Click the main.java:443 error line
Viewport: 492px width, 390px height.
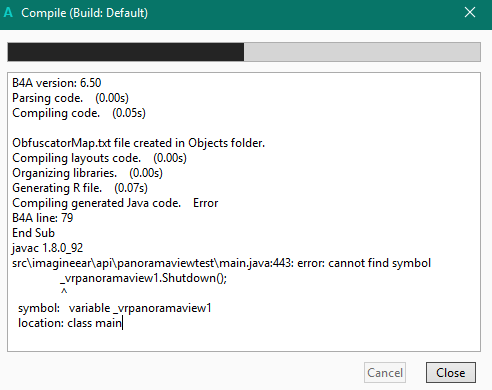point(221,263)
